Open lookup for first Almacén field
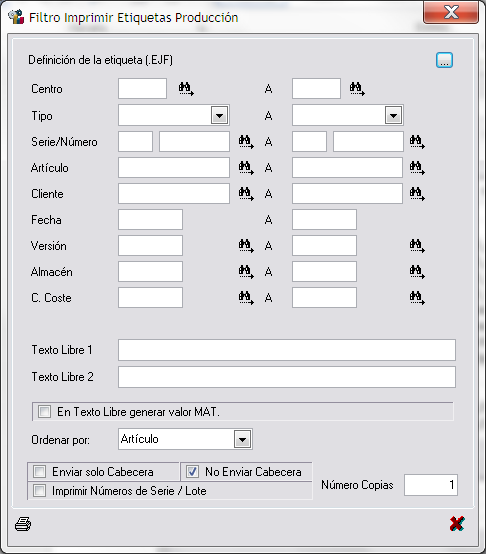Viewport: 486px width, 554px height. tap(246, 272)
